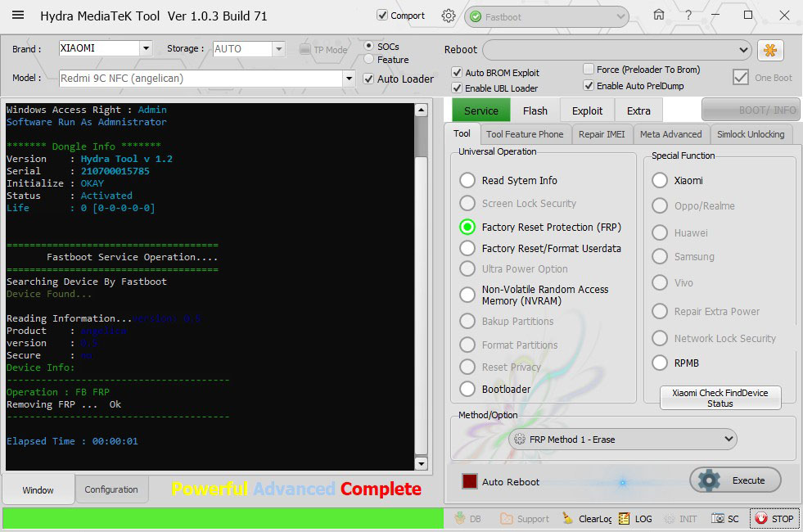
Task: Enable Force (Preloader To Brom)
Action: [x=589, y=69]
